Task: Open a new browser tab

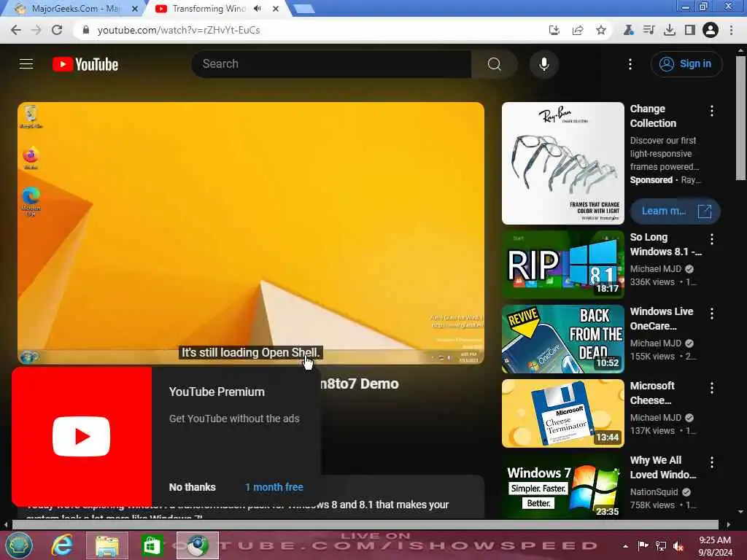Action: [303, 9]
